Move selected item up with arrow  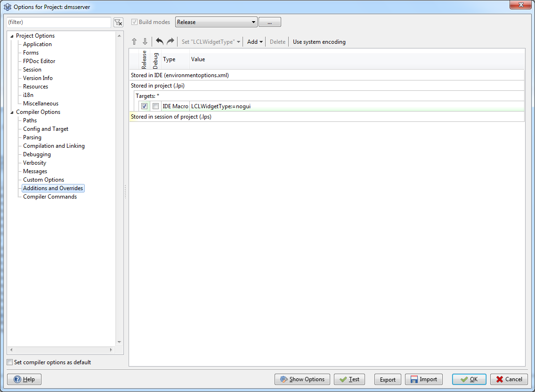click(134, 41)
